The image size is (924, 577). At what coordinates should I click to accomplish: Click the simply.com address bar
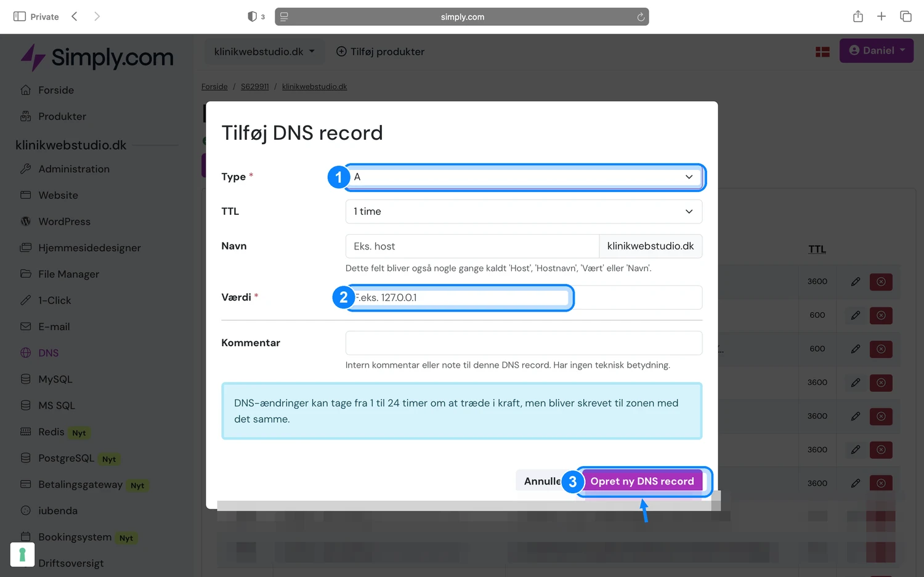click(462, 17)
